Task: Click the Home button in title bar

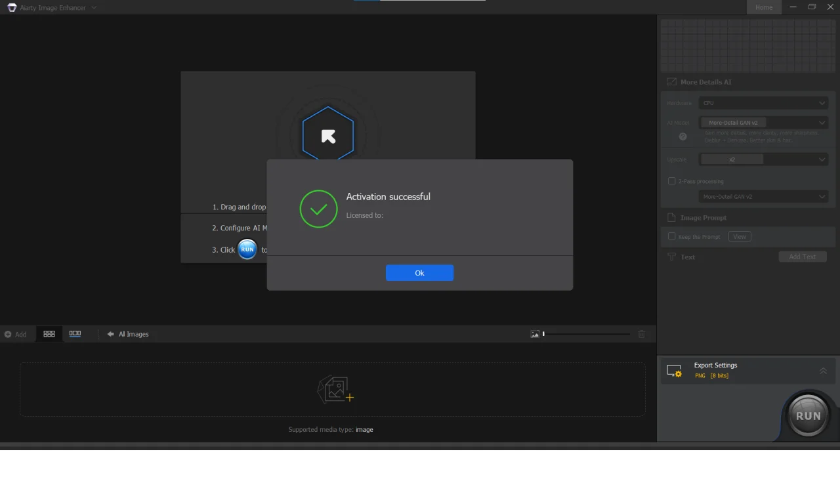Action: coord(764,7)
